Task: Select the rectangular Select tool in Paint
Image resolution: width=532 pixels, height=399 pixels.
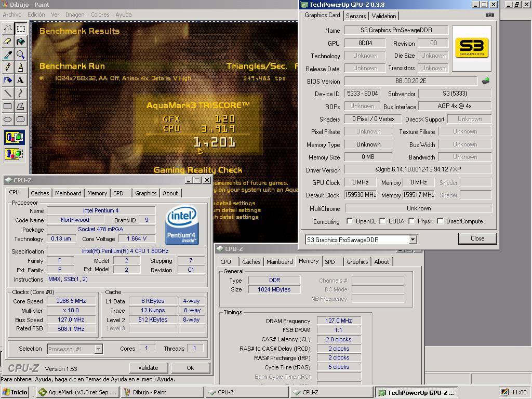Action: [21, 29]
